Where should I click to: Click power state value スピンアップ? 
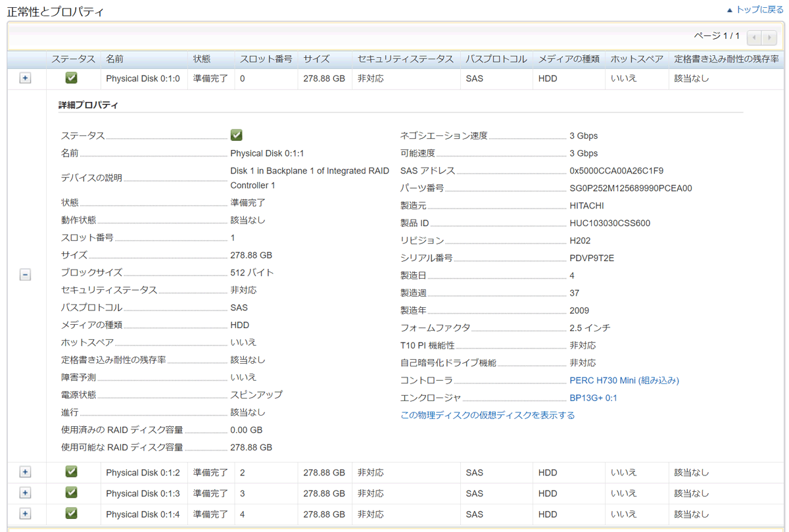[256, 395]
